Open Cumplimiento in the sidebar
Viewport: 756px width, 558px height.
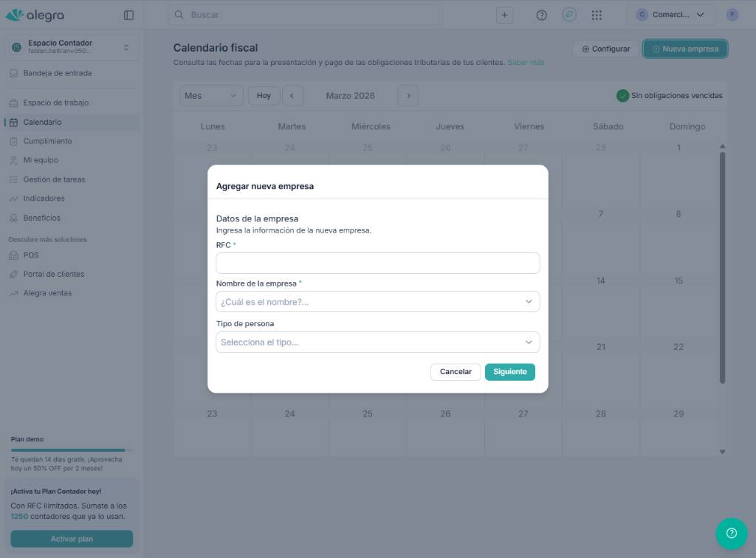(47, 141)
